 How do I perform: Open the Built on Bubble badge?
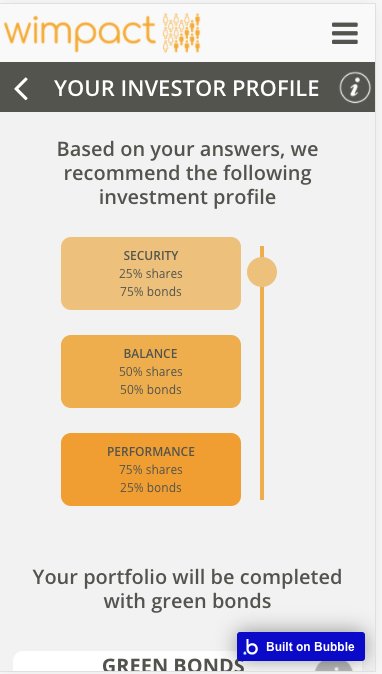point(301,646)
